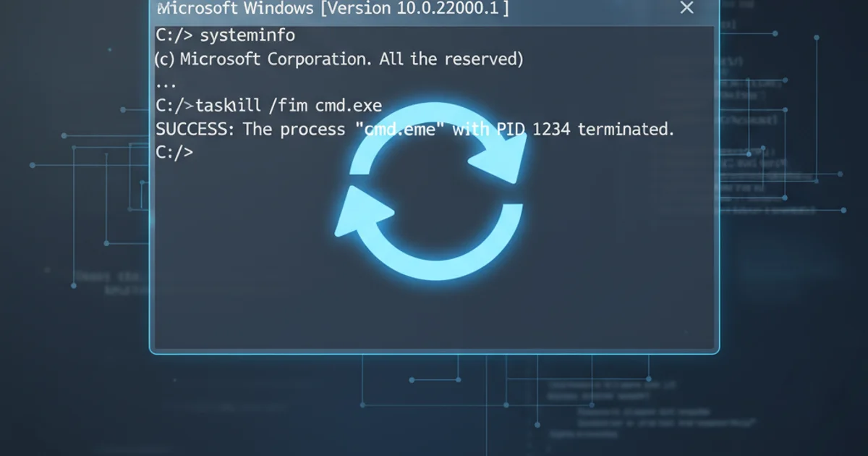This screenshot has height=456, width=868.
Task: Click the word terminated in output
Action: click(626, 130)
